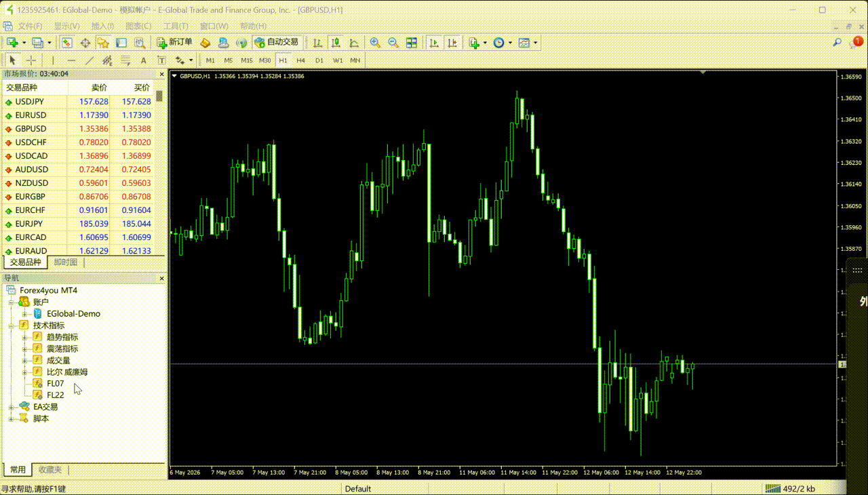Select the vertical line tool
The width and height of the screenshot is (868, 495).
tap(53, 60)
